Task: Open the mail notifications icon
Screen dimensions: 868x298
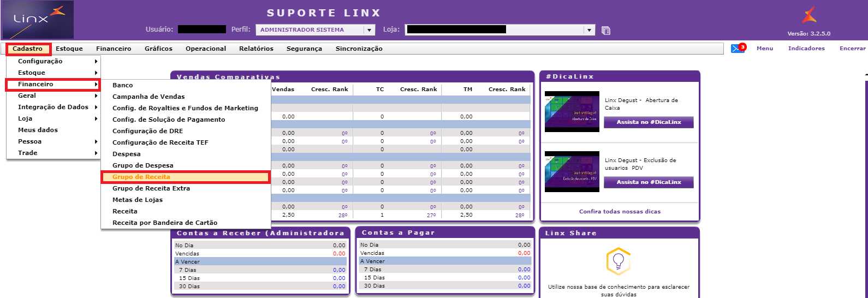Action: click(x=738, y=48)
